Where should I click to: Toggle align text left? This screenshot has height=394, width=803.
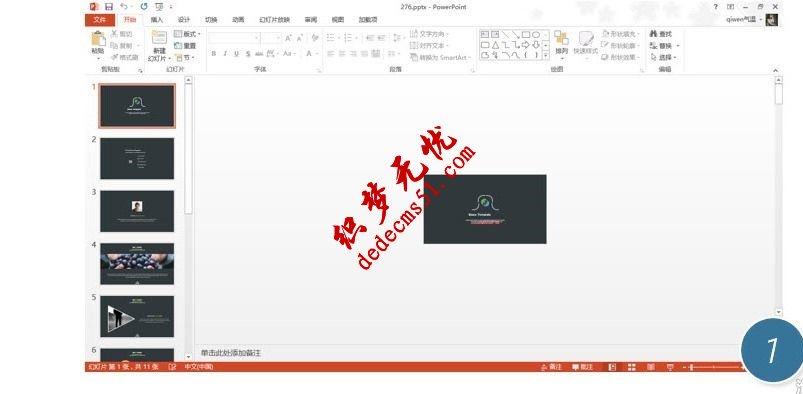click(x=331, y=53)
